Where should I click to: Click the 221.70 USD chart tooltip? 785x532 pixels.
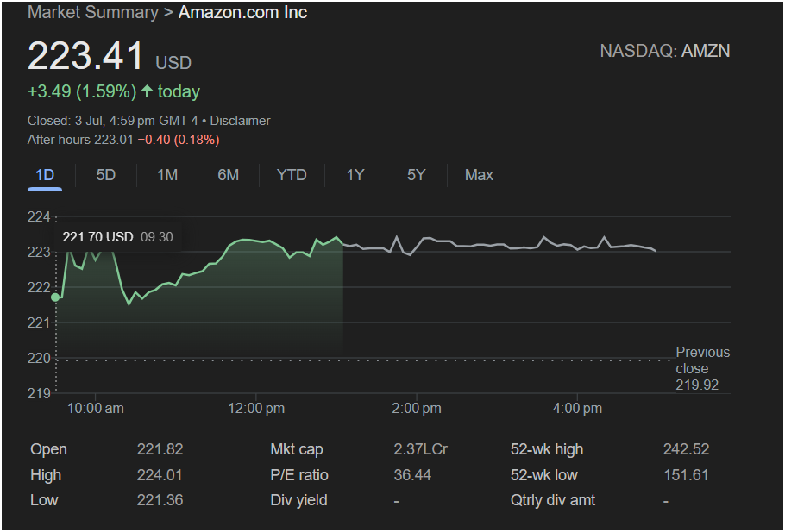tap(117, 237)
